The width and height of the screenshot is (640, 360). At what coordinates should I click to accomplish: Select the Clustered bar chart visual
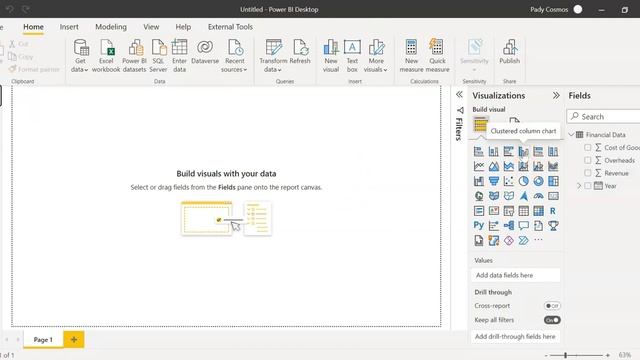[x=509, y=152]
